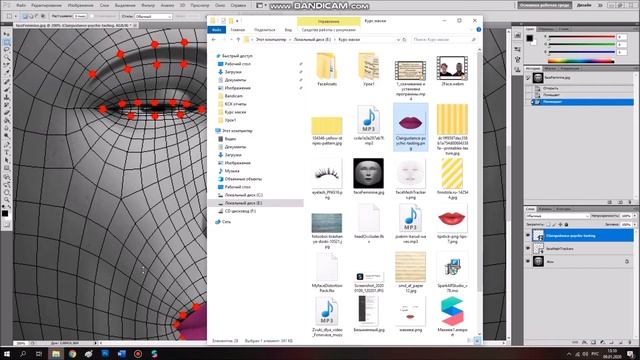Open the Управление contextual ribbon tab

coord(329,21)
